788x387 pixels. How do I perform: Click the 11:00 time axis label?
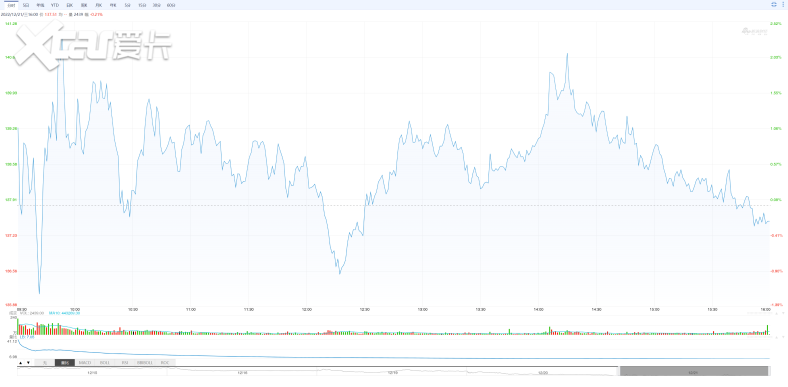[190, 310]
